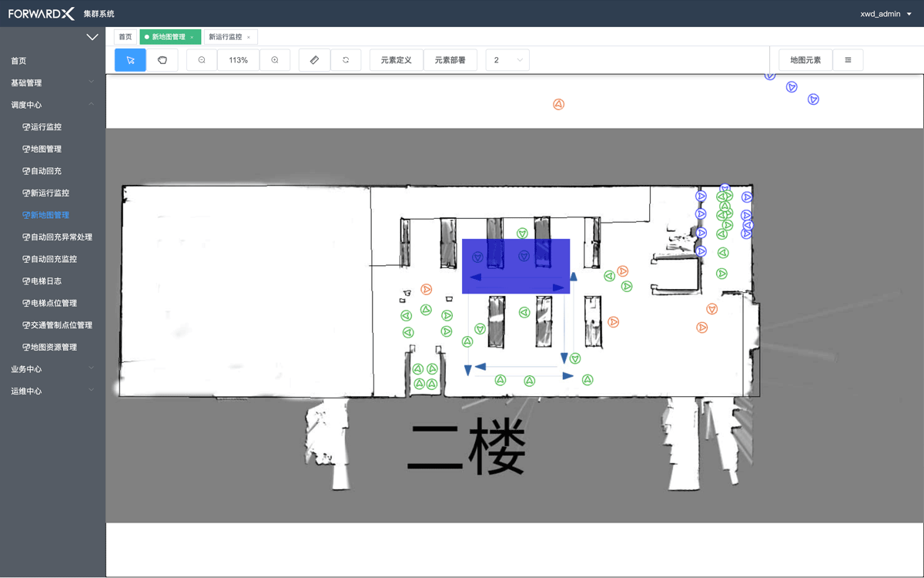Open 交通管制点位管理 in the sidebar
Screen dimensions: 924x578
pos(52,325)
